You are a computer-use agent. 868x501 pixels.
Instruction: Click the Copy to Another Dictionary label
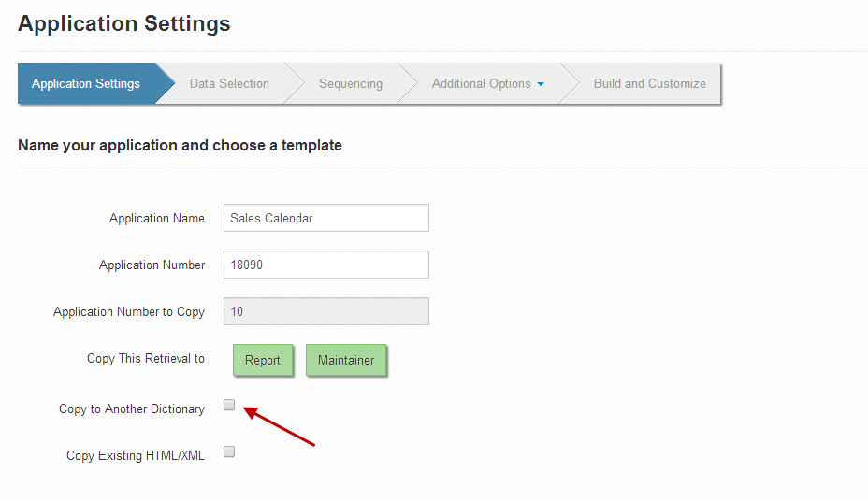(x=132, y=408)
